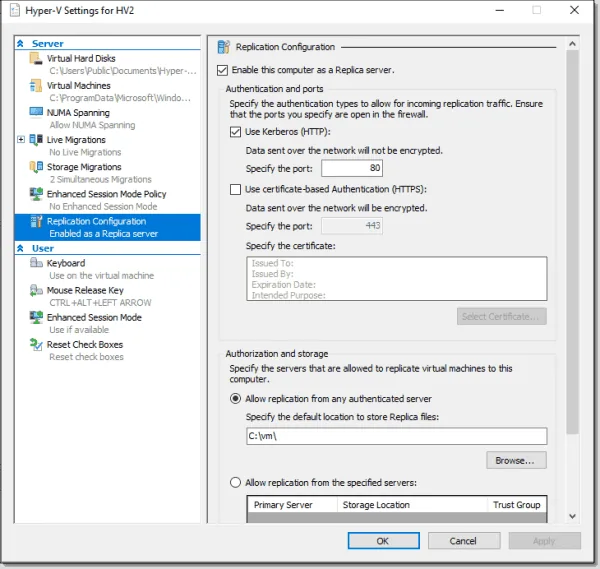Select Allow replication from any authenticated server
600x569 pixels.
click(x=235, y=399)
